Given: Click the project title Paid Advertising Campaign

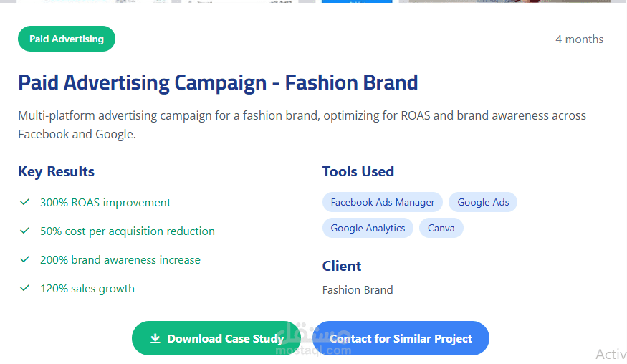Looking at the screenshot, I should click(218, 83).
